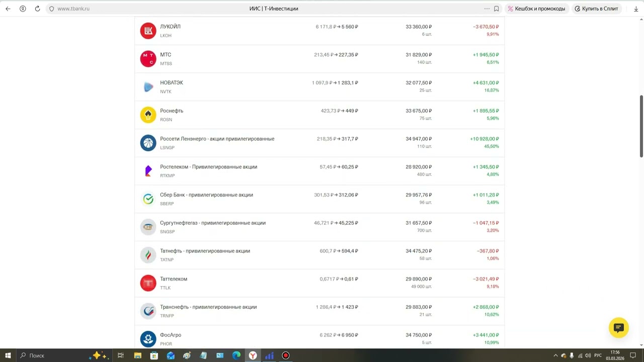Viewport: 644px width, 362px height.
Task: Click the Rostelecom purple logo
Action: coord(148,171)
